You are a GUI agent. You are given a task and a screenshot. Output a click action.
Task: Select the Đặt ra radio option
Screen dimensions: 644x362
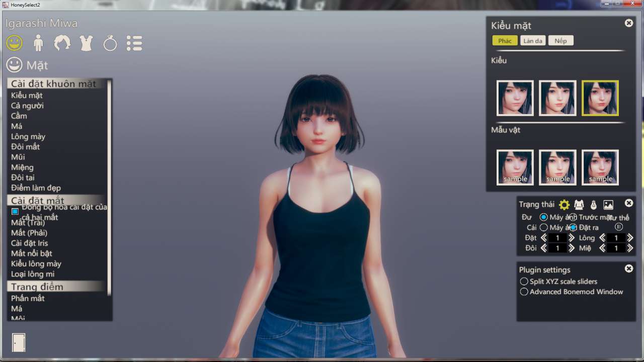pos(573,227)
